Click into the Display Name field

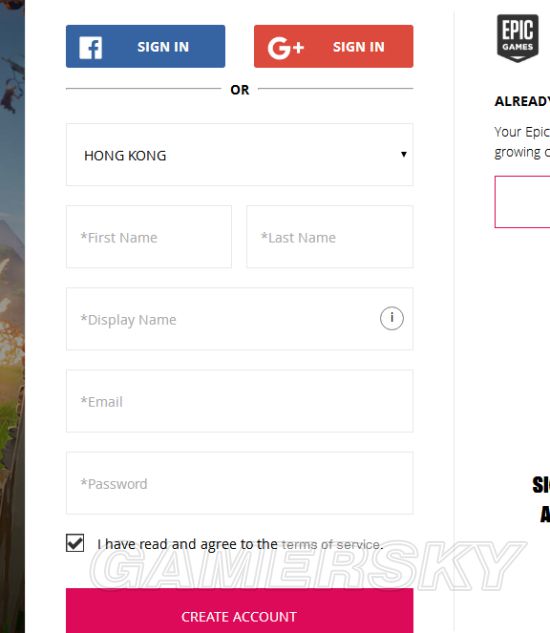pyautogui.click(x=239, y=319)
